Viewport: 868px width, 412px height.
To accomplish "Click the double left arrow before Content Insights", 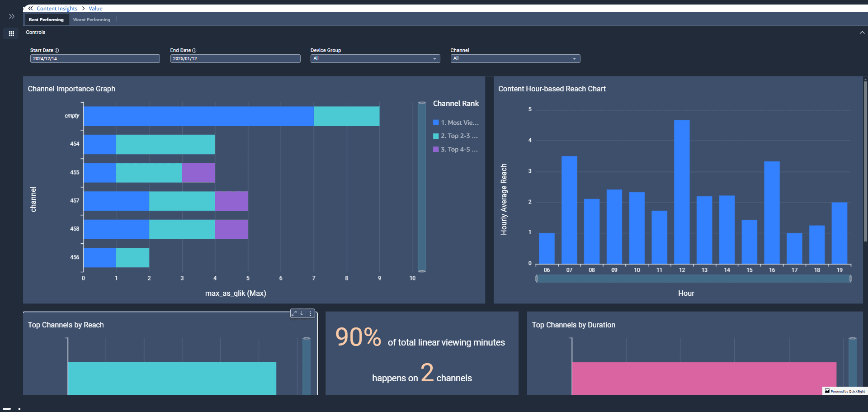I will click(30, 8).
